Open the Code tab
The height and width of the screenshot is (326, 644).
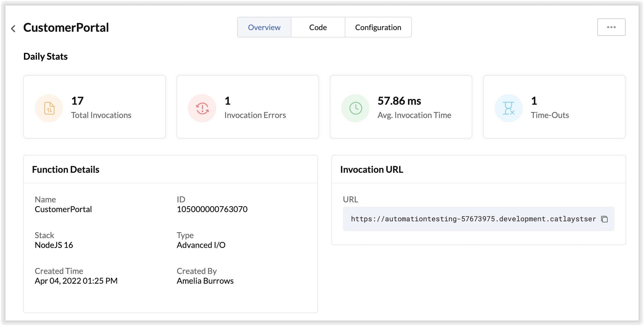click(318, 27)
